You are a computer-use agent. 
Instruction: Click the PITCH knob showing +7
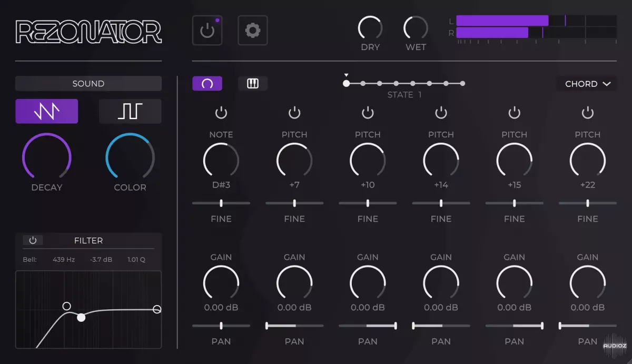pos(294,161)
